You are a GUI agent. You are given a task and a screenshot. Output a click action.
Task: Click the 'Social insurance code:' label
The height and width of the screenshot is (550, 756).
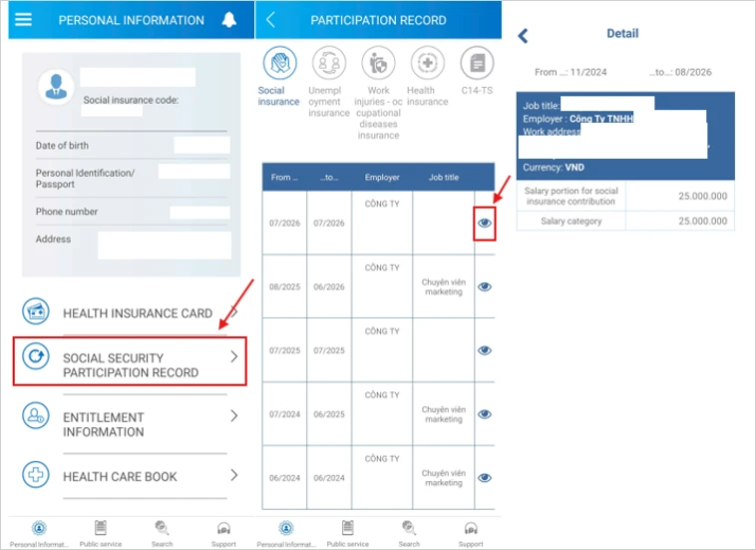[131, 100]
